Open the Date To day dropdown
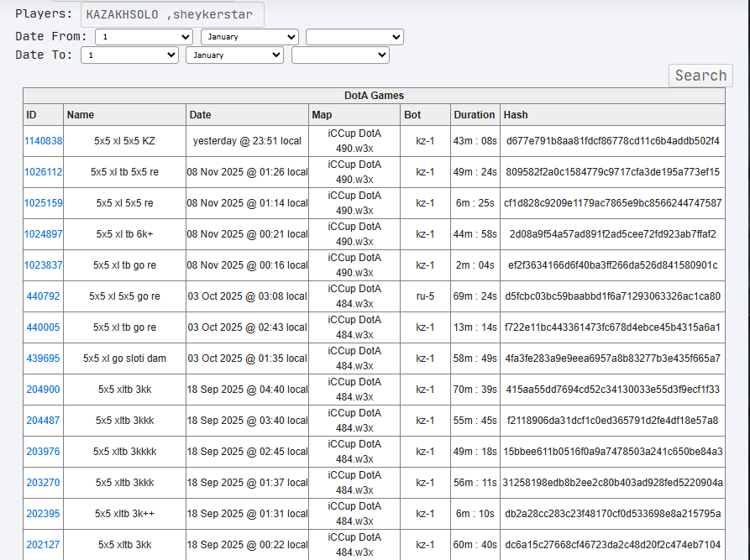The height and width of the screenshot is (560, 750). pyautogui.click(x=129, y=55)
